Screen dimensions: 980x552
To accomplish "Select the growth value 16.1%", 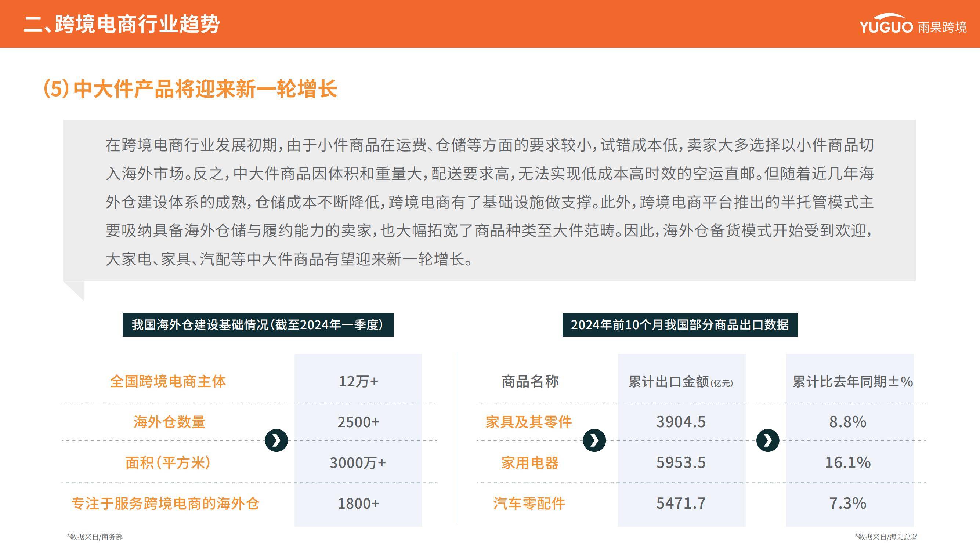I will (x=847, y=463).
